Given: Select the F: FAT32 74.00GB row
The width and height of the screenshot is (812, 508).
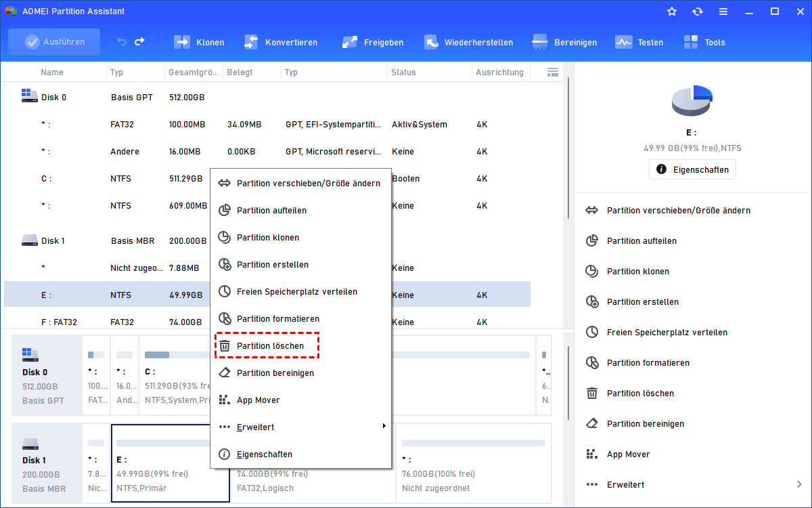Looking at the screenshot, I should click(x=267, y=322).
